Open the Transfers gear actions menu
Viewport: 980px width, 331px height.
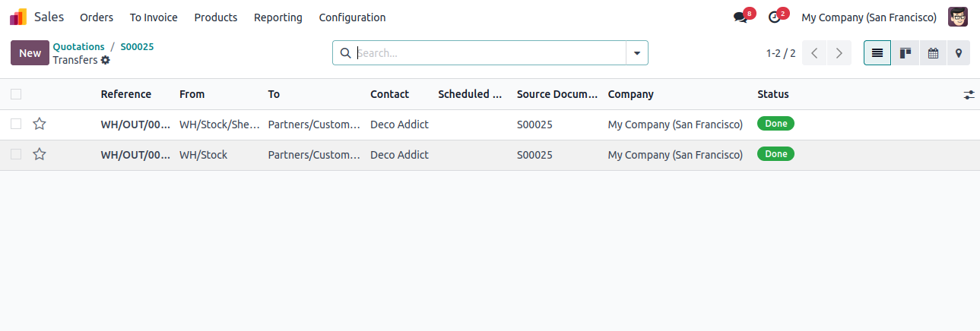click(x=105, y=60)
